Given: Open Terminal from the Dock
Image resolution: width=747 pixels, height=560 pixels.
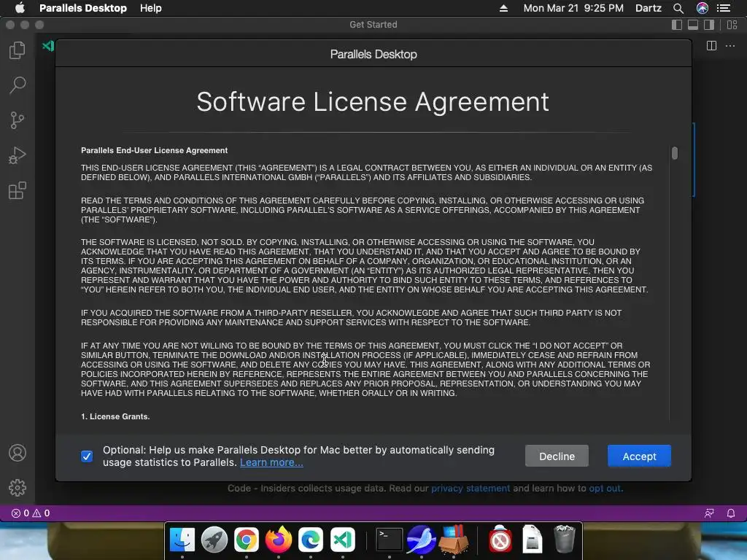Looking at the screenshot, I should tap(390, 540).
